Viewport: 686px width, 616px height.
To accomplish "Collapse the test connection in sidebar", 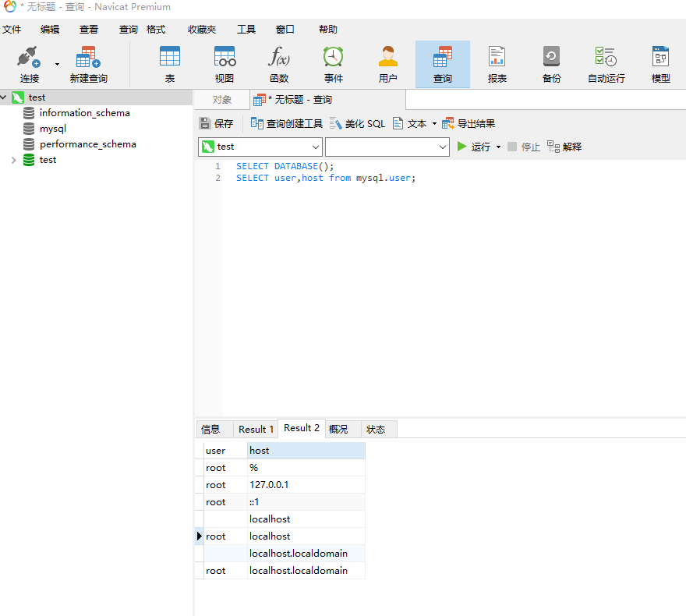I will click(5, 97).
